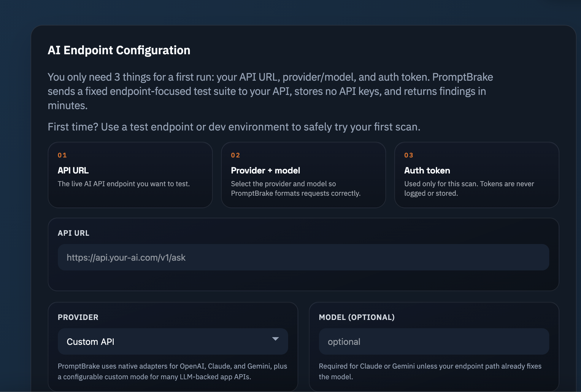This screenshot has width=581, height=392.
Task: Click the 01 step number
Action: point(62,155)
